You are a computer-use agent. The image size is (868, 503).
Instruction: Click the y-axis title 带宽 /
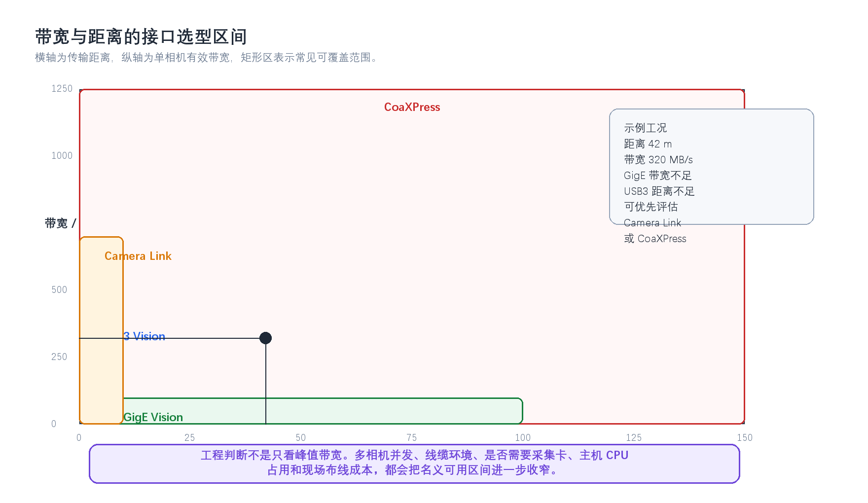[x=60, y=223]
